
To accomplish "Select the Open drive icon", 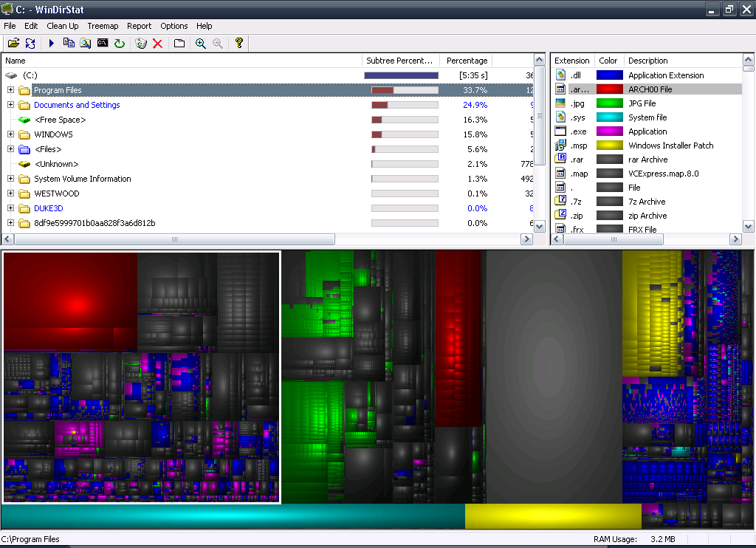I will click(x=13, y=43).
